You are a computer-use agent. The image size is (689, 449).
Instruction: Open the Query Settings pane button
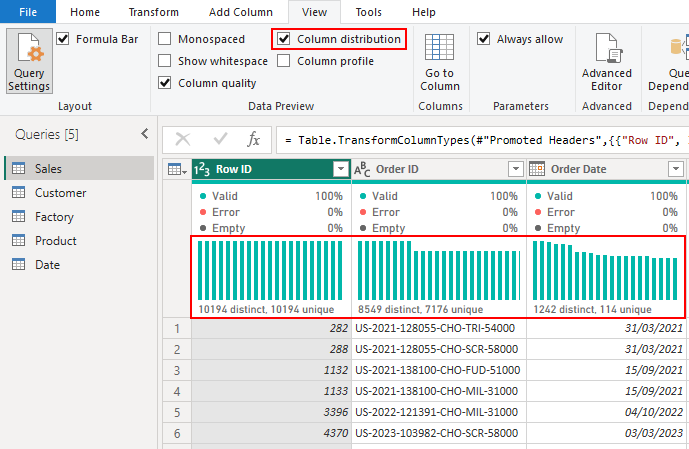pos(29,61)
